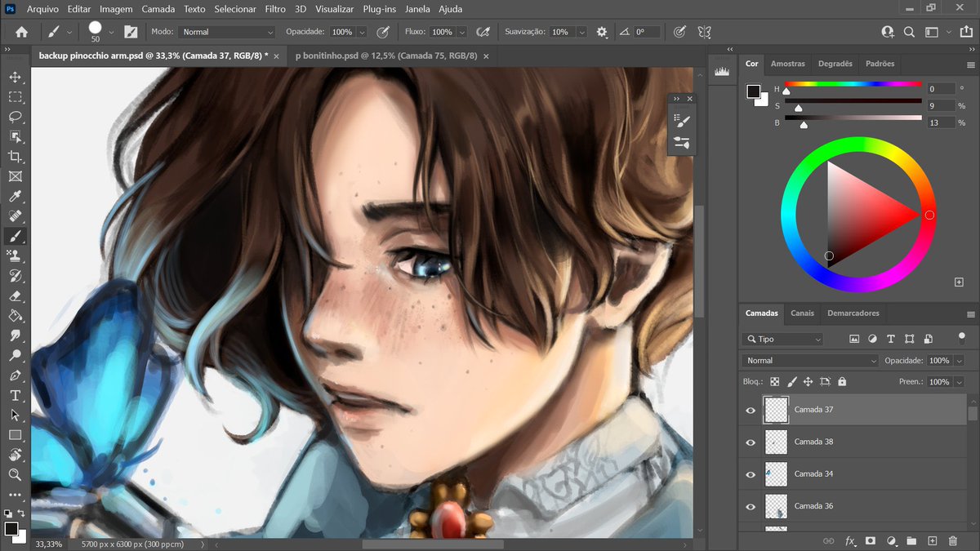980x551 pixels.
Task: Select the Healing Brush tool
Action: [15, 216]
